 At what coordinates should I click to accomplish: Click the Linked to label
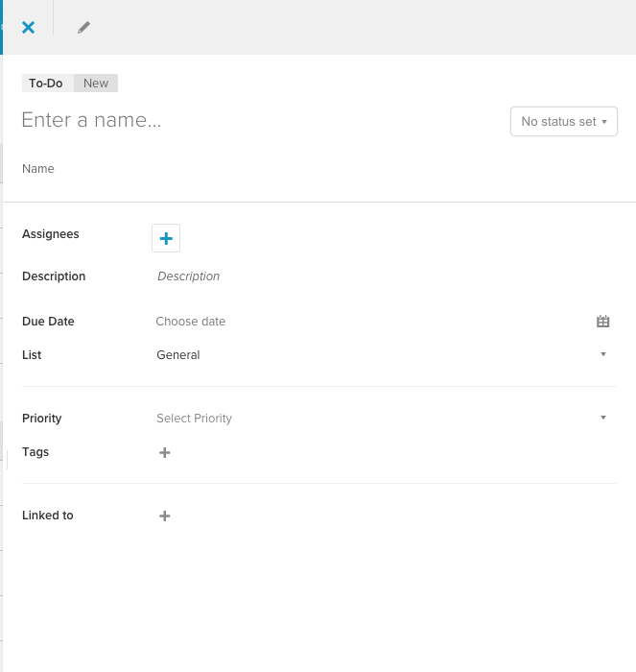pos(48,516)
